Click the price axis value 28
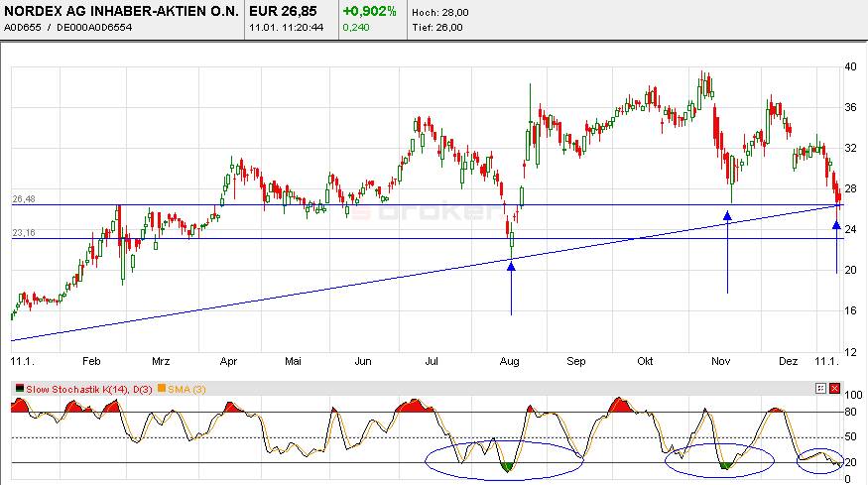 (850, 188)
